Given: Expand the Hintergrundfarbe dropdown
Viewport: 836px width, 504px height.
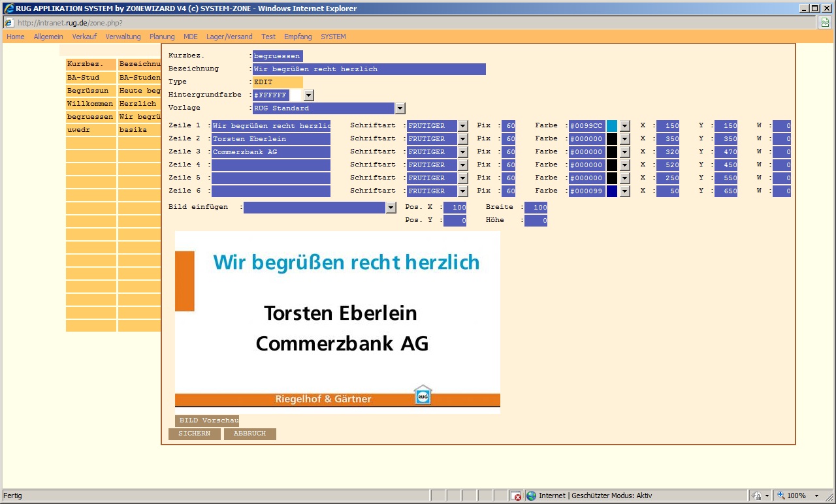Looking at the screenshot, I should click(309, 95).
